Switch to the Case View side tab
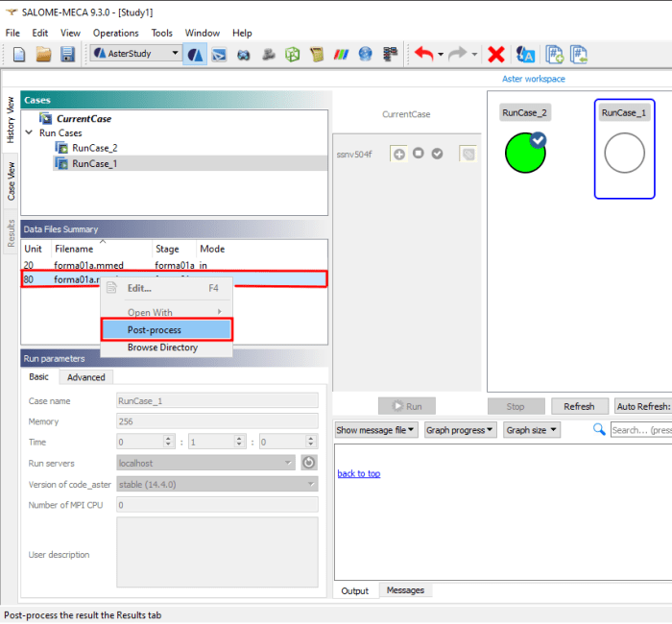The width and height of the screenshot is (672, 624). 11,180
